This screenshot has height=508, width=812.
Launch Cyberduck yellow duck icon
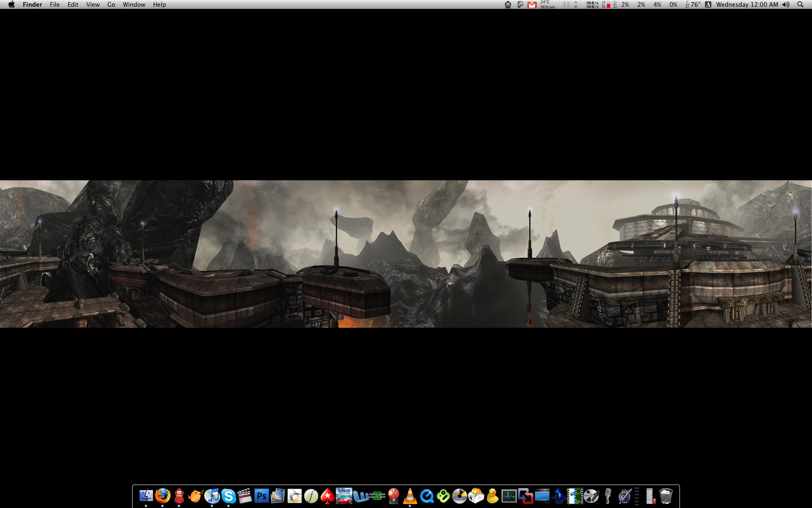(492, 496)
